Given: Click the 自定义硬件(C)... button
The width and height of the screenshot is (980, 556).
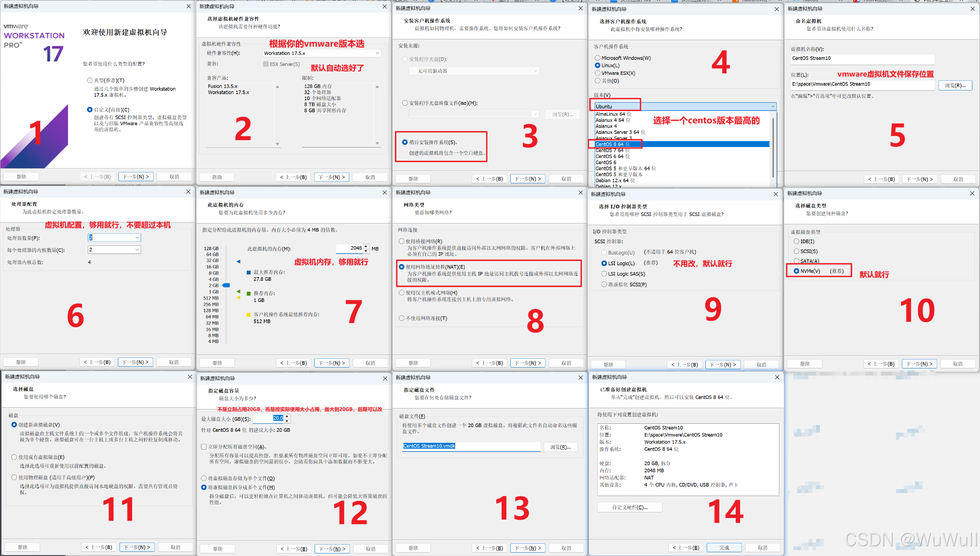Looking at the screenshot, I should pos(629,507).
